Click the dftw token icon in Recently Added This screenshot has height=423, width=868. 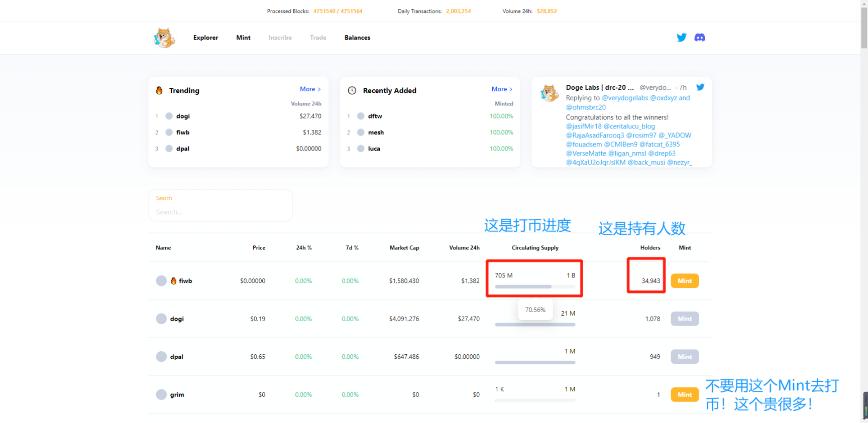pos(361,116)
